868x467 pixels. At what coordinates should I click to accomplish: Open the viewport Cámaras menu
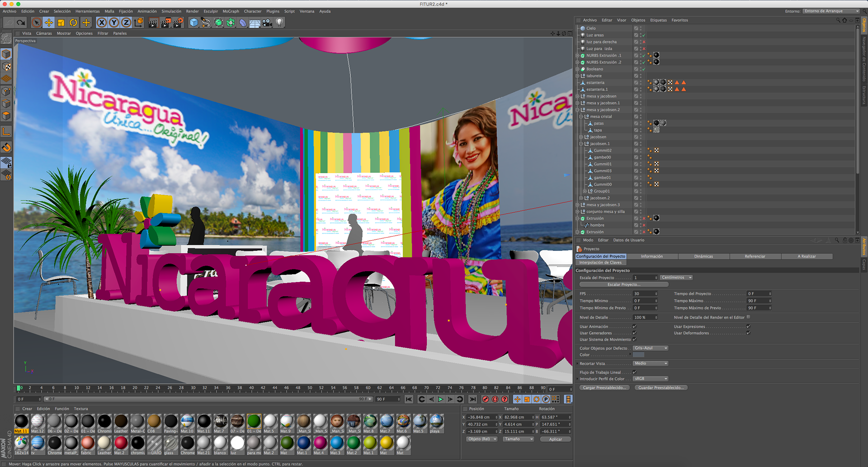44,33
